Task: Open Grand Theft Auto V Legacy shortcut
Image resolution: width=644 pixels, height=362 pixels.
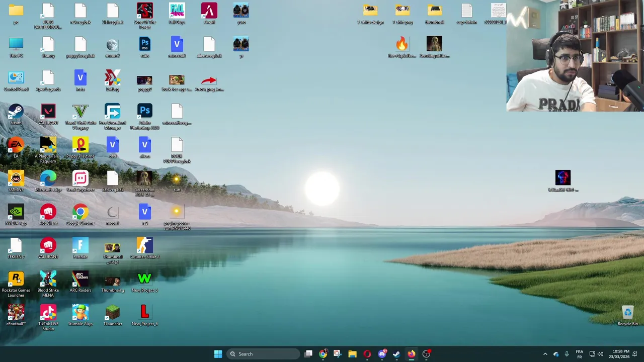Action: tap(80, 117)
